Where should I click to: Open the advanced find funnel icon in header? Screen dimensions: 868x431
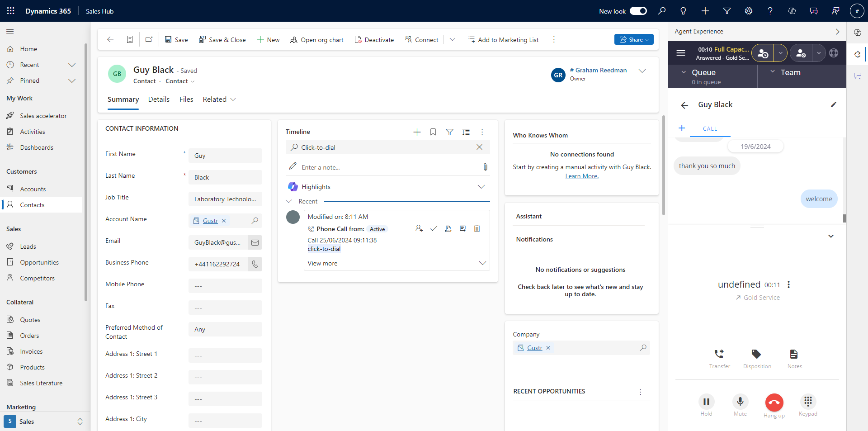click(x=727, y=11)
